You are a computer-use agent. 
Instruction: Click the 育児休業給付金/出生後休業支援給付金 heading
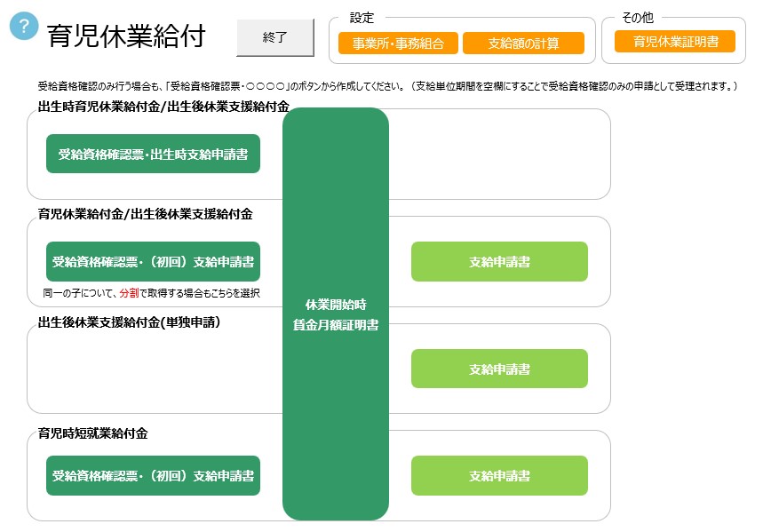pyautogui.click(x=145, y=214)
